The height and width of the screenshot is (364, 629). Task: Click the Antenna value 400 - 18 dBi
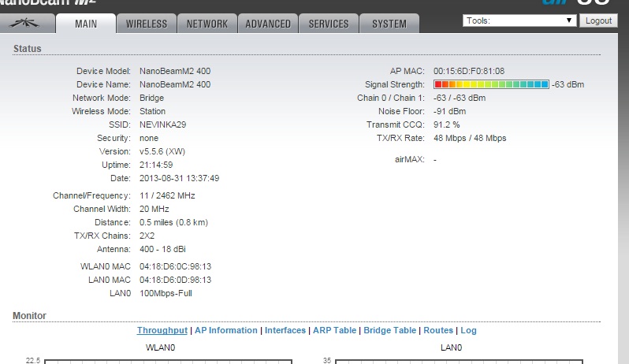tap(162, 249)
